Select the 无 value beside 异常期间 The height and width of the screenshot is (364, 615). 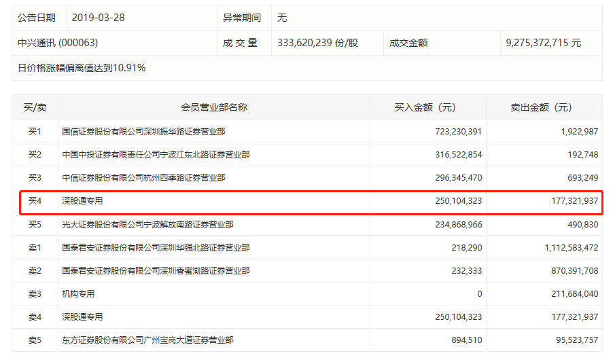pos(282,18)
